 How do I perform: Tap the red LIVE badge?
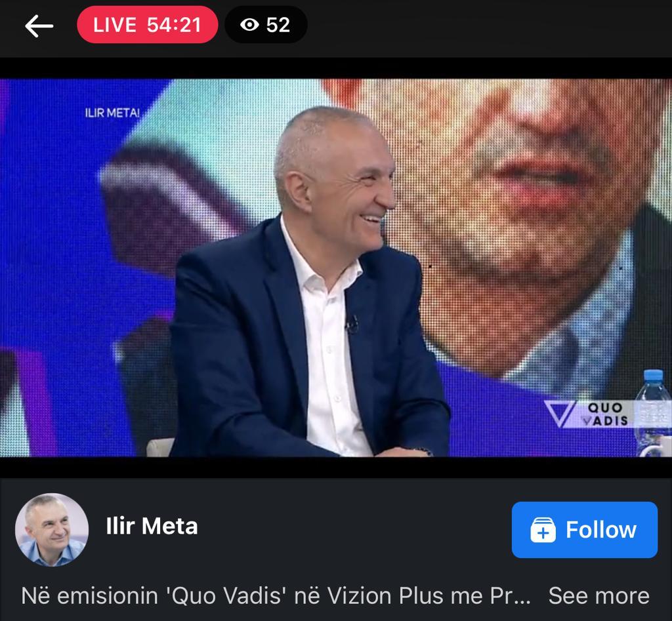coord(147,25)
